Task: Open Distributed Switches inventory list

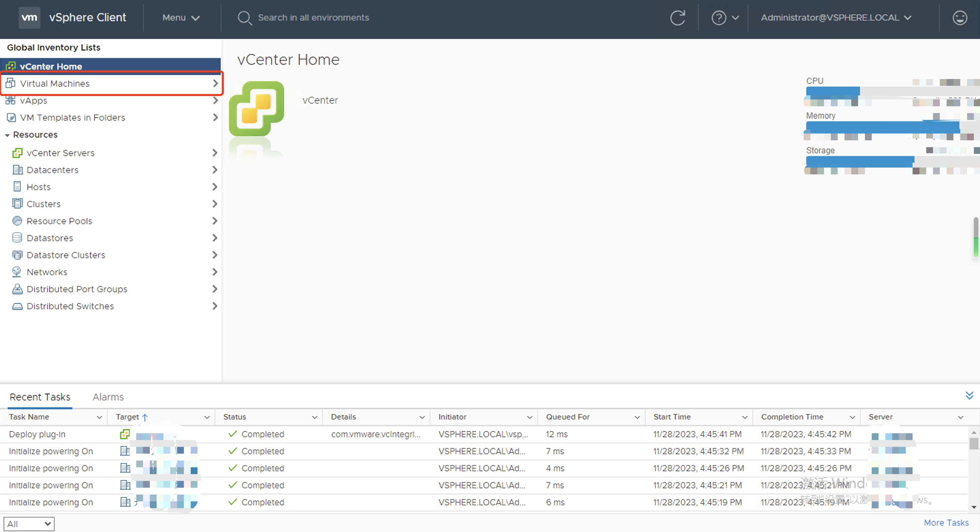Action: click(110, 306)
